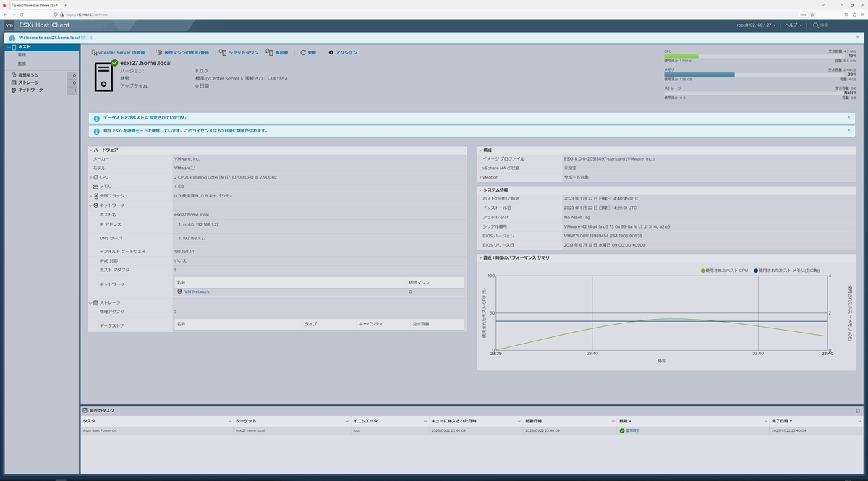Open ネットワーク in the navigator
The height and width of the screenshot is (481, 868).
pos(30,90)
